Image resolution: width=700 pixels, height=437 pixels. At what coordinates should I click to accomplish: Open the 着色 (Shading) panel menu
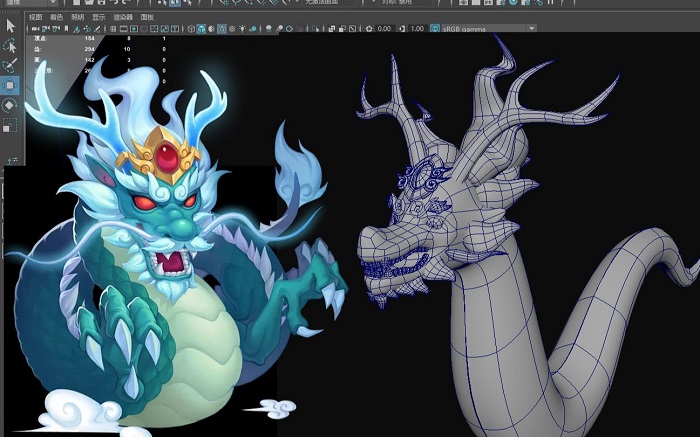56,17
